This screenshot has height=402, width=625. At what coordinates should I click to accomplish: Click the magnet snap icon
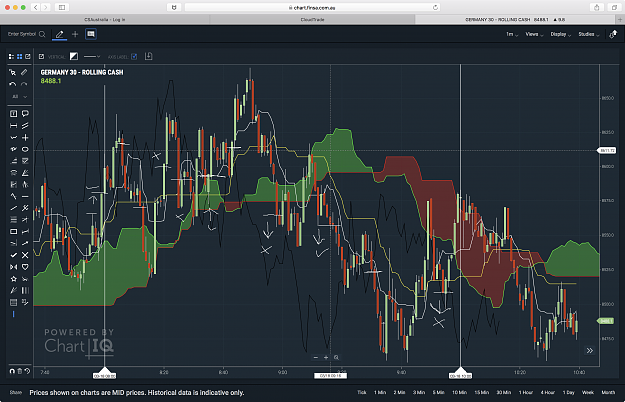click(x=12, y=371)
